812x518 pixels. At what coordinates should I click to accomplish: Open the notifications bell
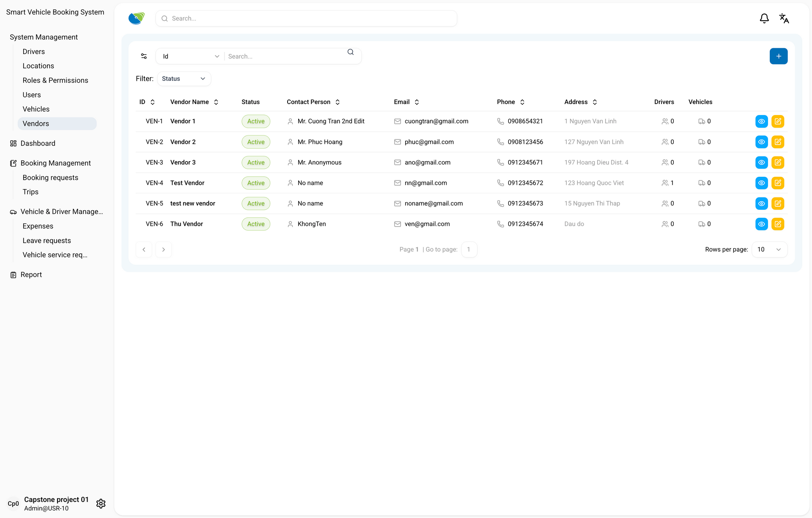point(764,19)
